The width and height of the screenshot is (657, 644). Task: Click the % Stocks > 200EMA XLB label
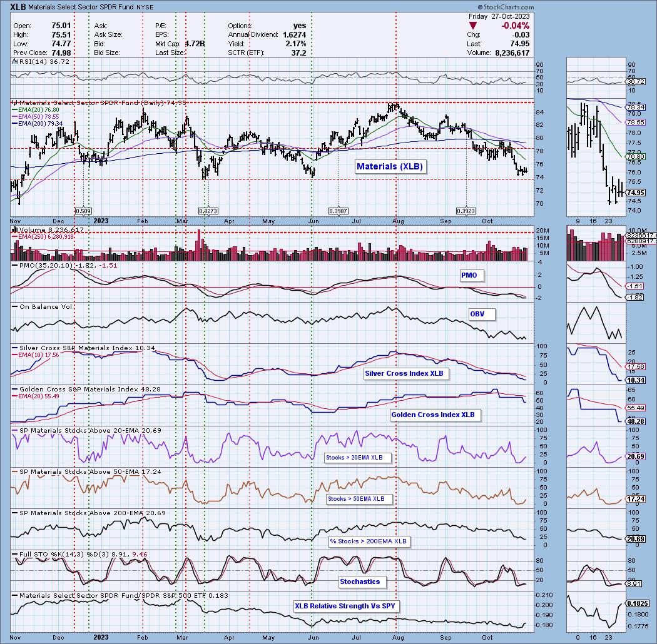[368, 541]
